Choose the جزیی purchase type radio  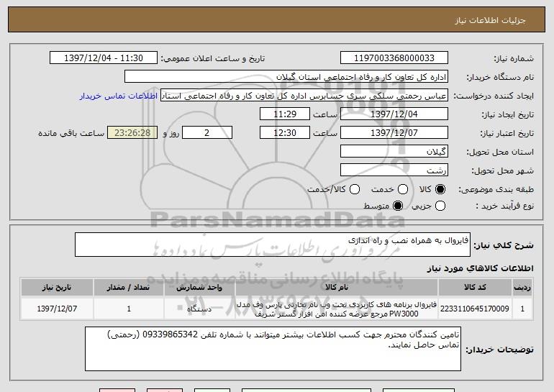(440, 206)
